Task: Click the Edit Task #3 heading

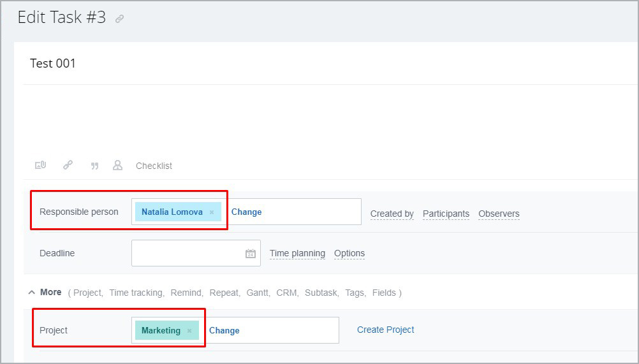Action: [62, 17]
